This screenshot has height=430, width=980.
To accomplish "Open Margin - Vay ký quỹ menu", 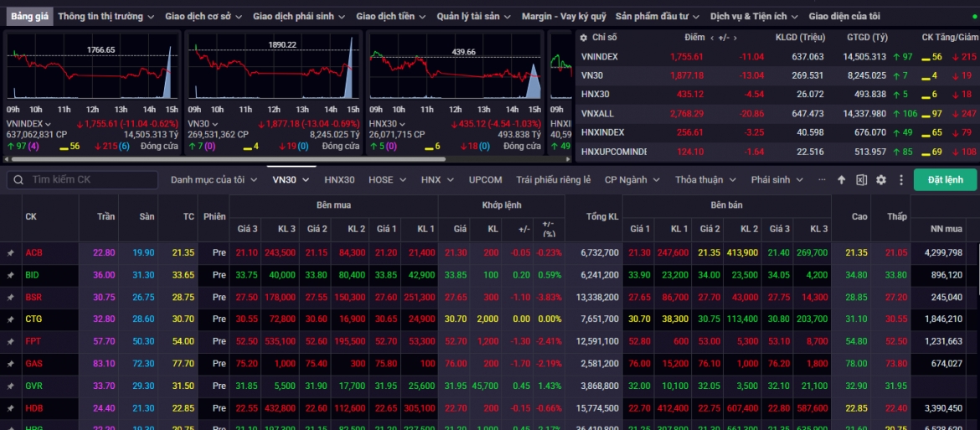I will click(565, 16).
